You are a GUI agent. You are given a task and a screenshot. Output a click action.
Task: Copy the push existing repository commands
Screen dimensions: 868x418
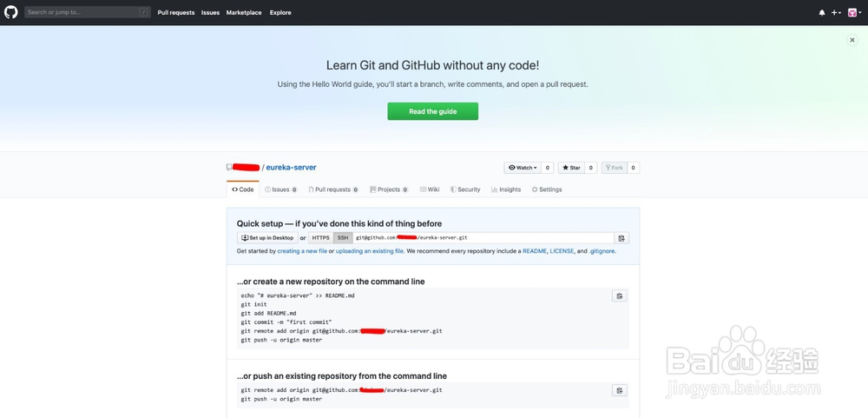click(620, 390)
